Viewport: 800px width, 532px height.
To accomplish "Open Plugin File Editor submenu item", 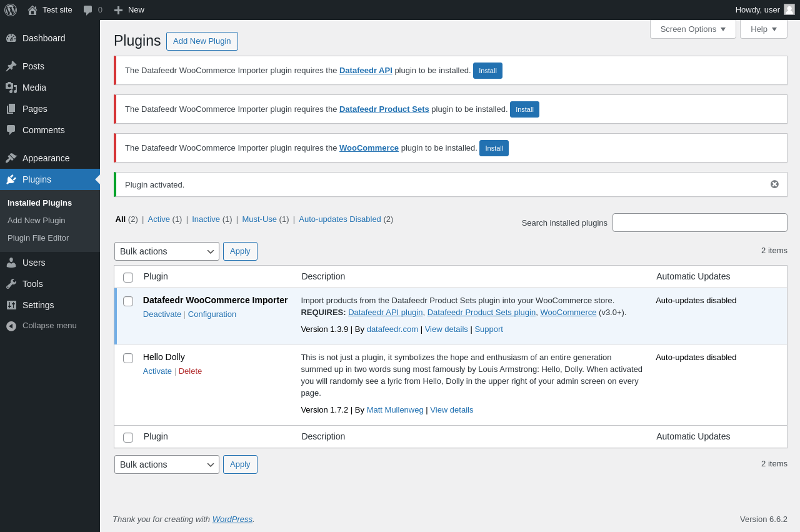I will point(38,238).
